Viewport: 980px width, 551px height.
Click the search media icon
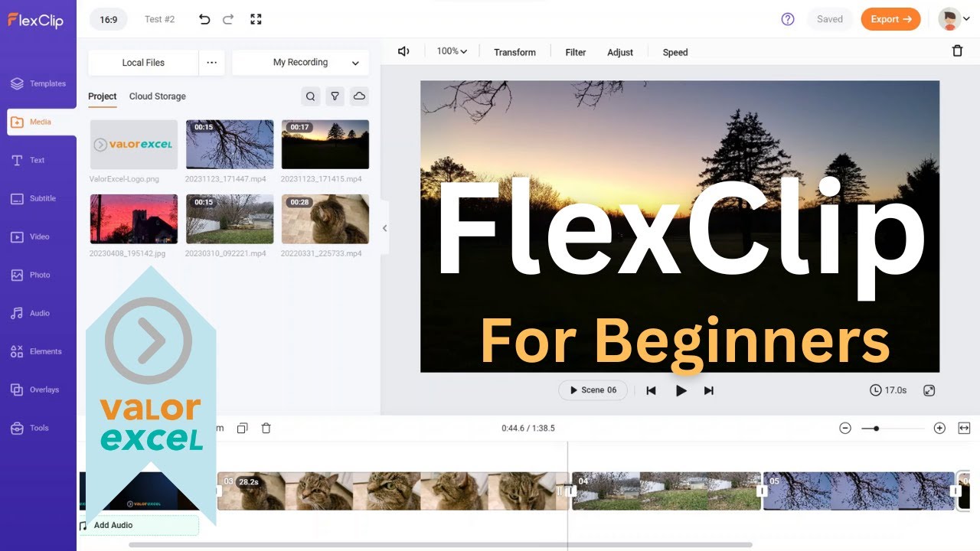click(x=310, y=96)
